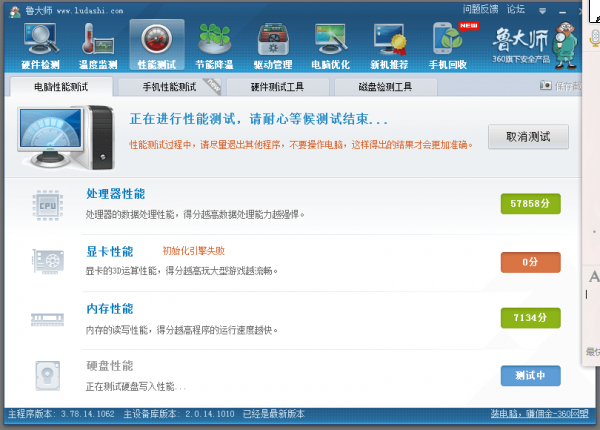Screen dimensions: 600x430
Task: Switch to 磁盘检测工具 tab
Action: pos(385,87)
